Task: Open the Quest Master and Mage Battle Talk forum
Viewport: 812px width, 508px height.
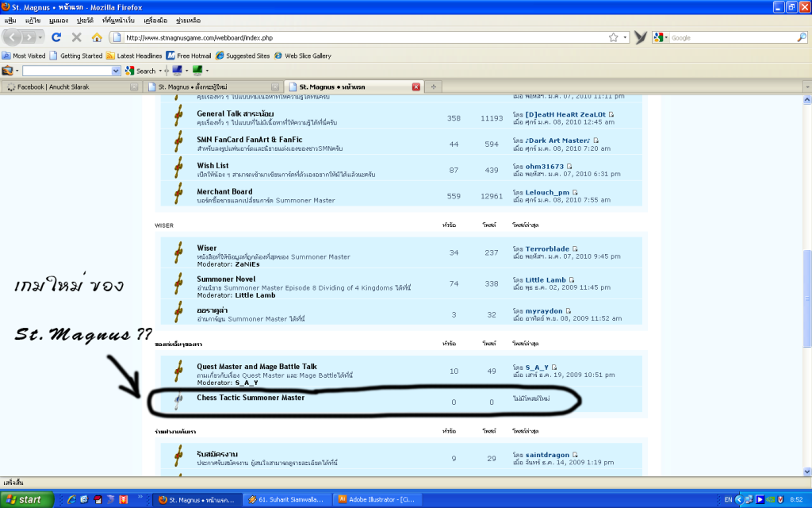Action: (x=257, y=367)
